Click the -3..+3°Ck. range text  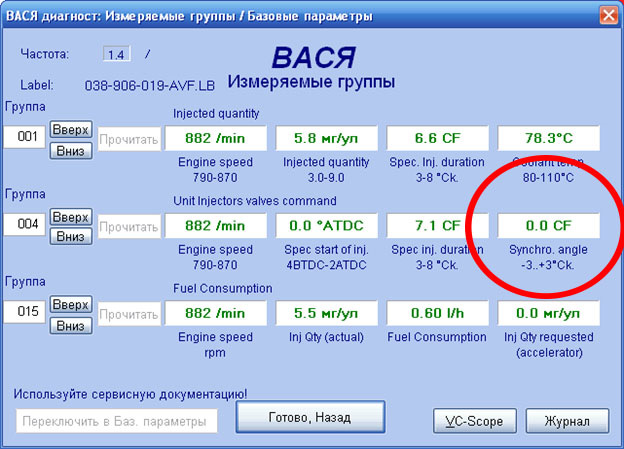548,265
